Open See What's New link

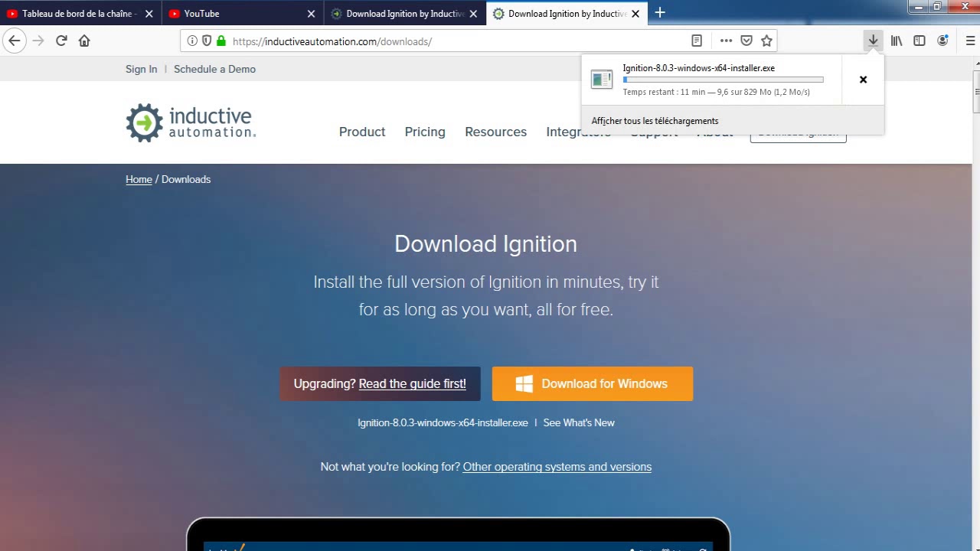click(579, 422)
